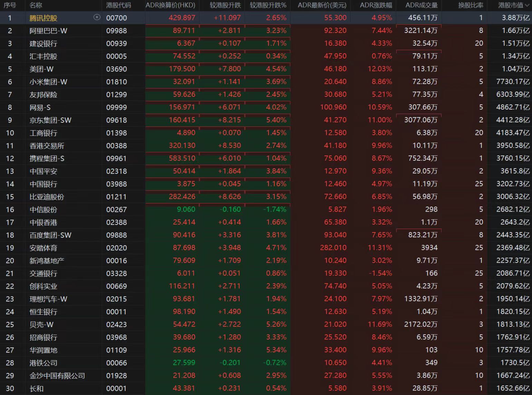Click the 金沙中国有限公司 stock name

[x=57, y=376]
